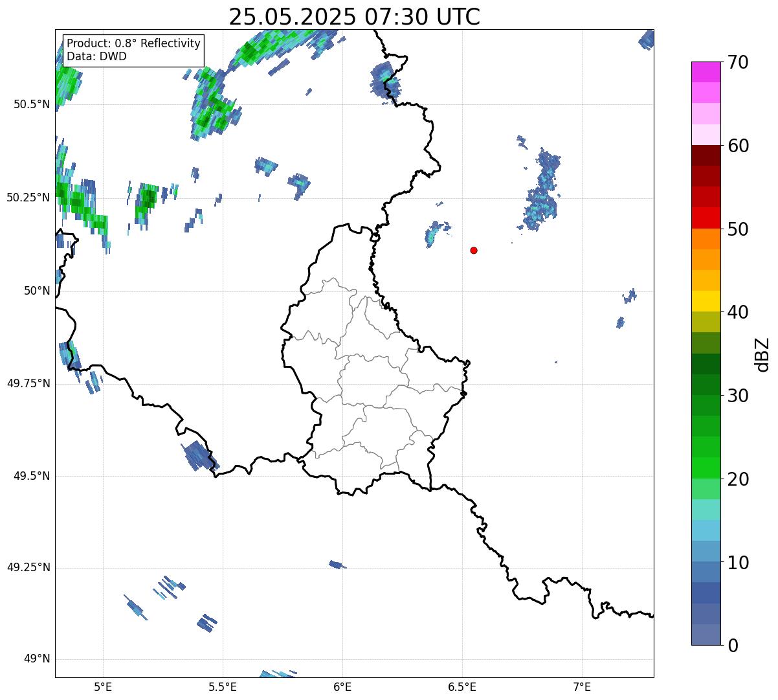The height and width of the screenshot is (700, 778).
Task: Click the bright green colorbar segment above 20
Action: click(x=706, y=468)
